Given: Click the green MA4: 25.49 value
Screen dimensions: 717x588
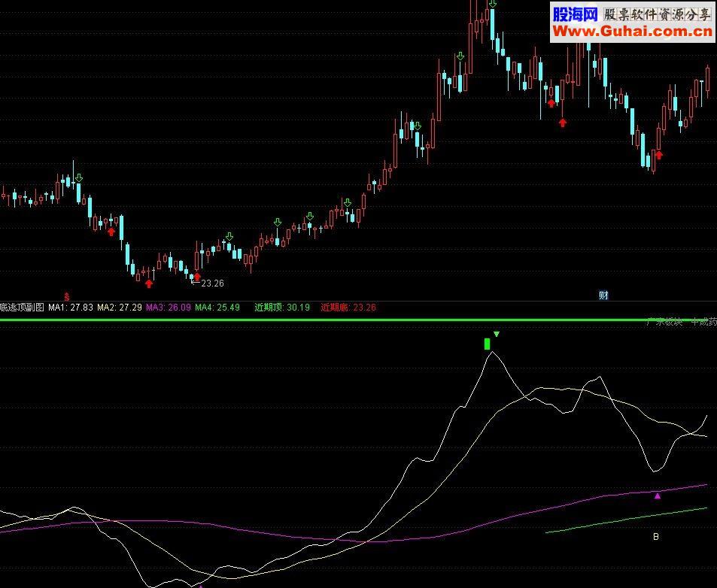Looking at the screenshot, I should pyautogui.click(x=217, y=308).
